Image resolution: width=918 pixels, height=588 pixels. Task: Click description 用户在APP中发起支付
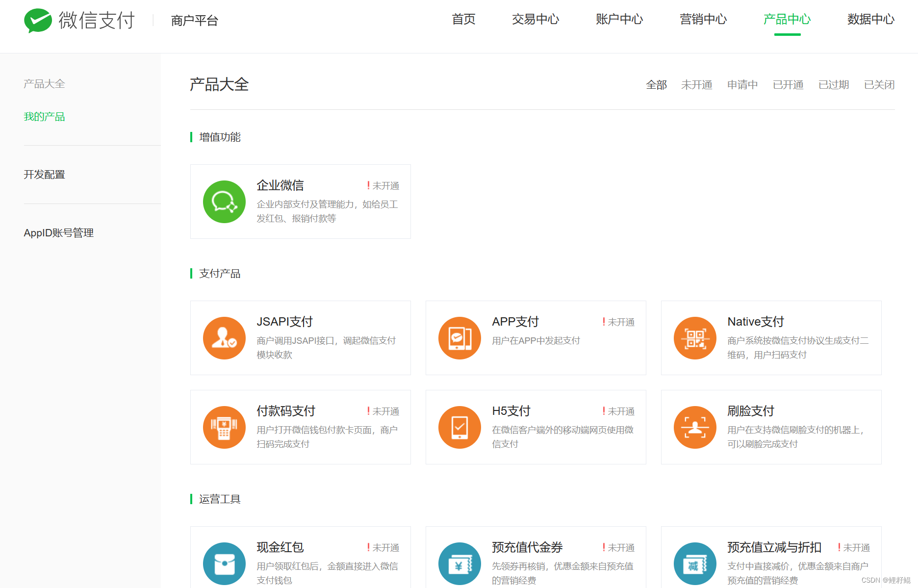tap(536, 341)
